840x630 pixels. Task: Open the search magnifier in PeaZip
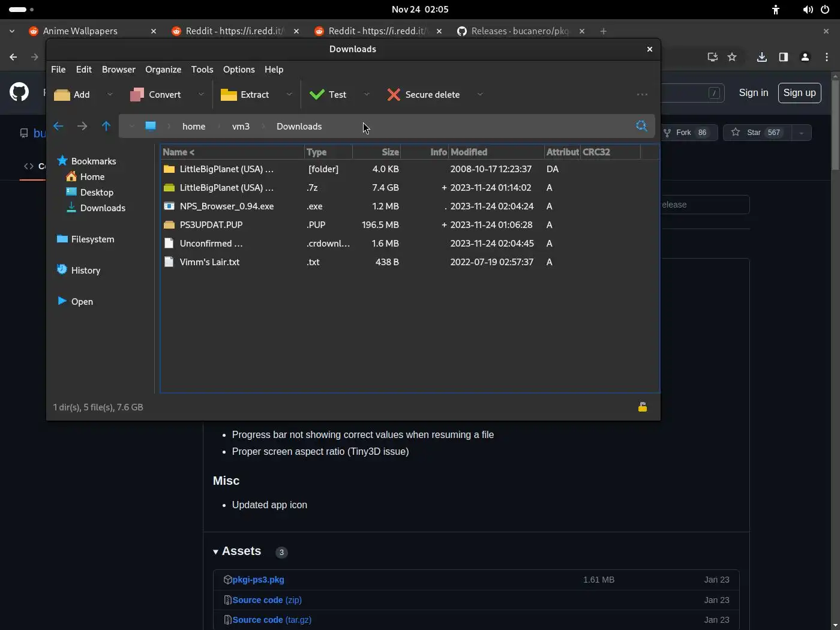(x=641, y=126)
